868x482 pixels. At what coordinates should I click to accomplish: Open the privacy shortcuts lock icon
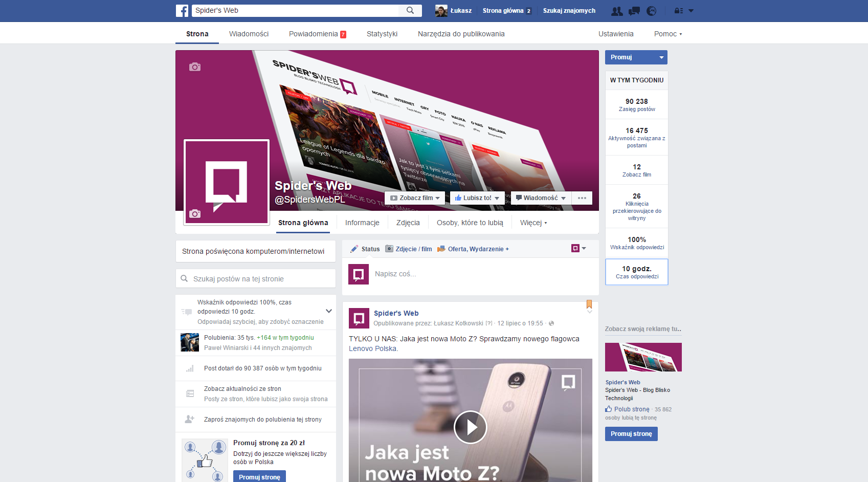[x=678, y=11]
